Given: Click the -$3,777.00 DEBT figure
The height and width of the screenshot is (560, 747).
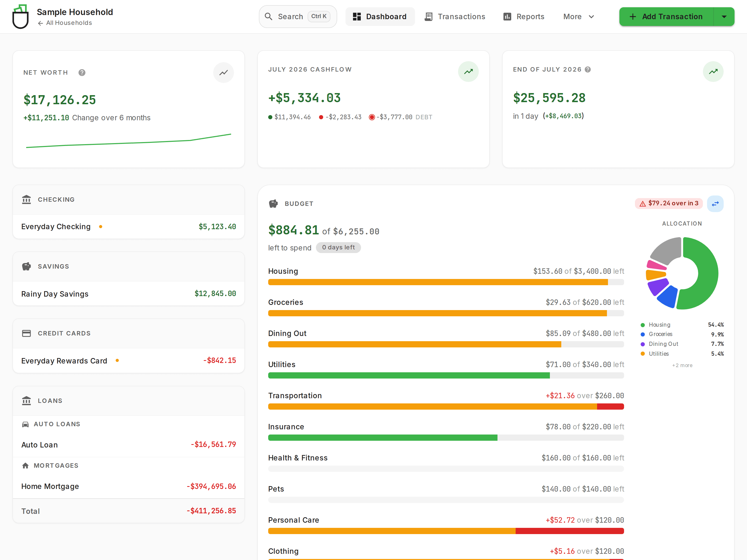Looking at the screenshot, I should (401, 117).
